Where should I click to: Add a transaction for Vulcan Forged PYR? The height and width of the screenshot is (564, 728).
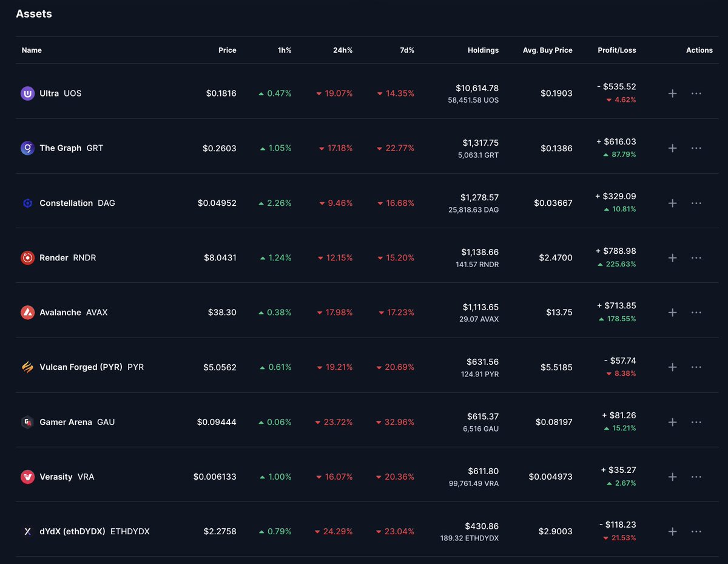coord(672,367)
